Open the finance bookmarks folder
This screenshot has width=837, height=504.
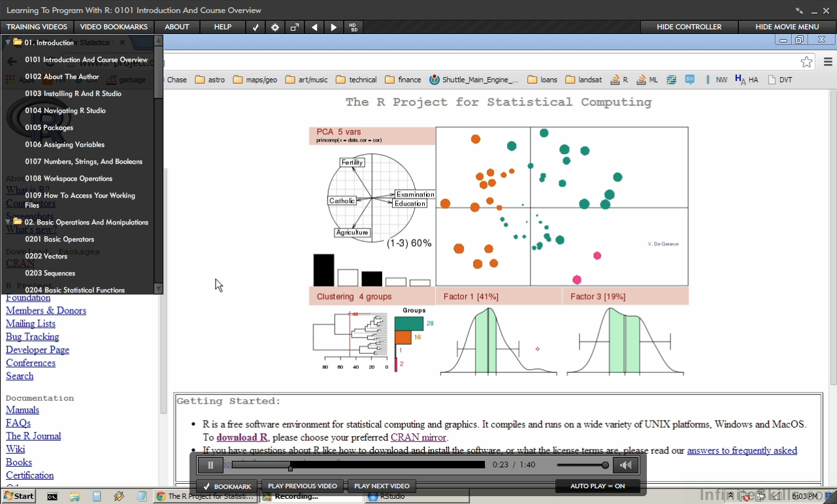402,80
